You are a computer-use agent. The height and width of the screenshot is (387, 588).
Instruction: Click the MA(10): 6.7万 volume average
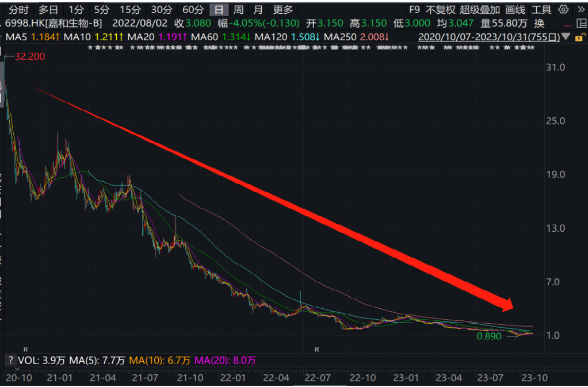(x=160, y=361)
